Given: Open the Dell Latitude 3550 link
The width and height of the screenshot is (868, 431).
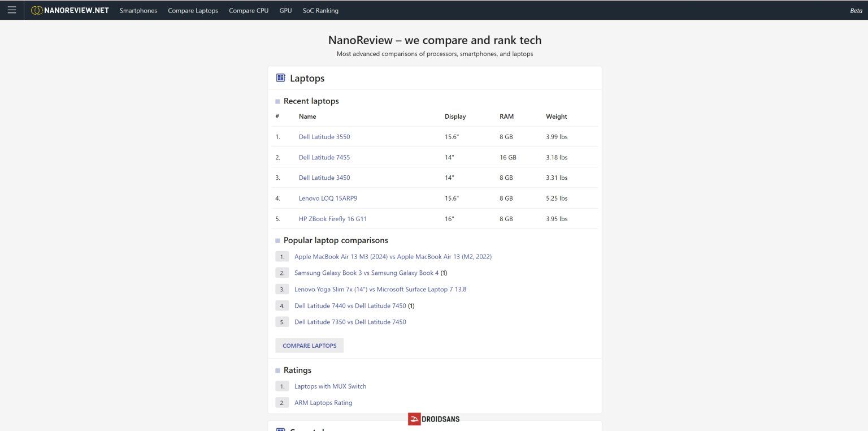Looking at the screenshot, I should 324,137.
